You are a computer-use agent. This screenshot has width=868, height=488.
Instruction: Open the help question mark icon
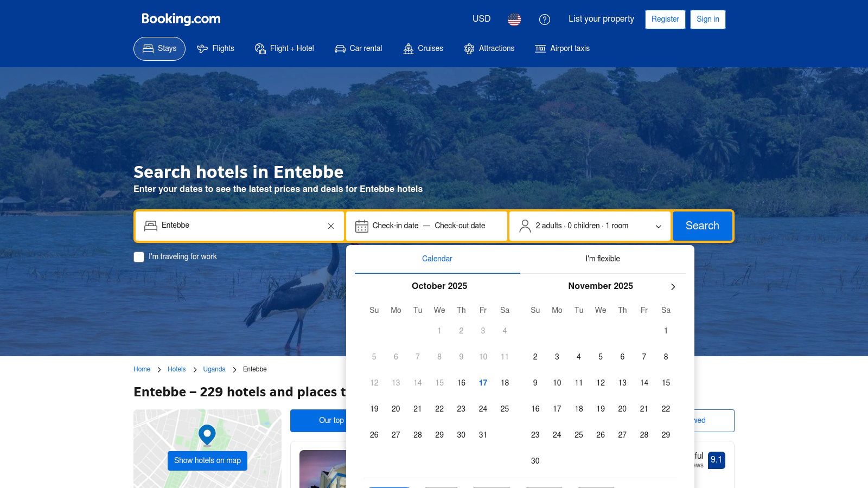pos(545,20)
